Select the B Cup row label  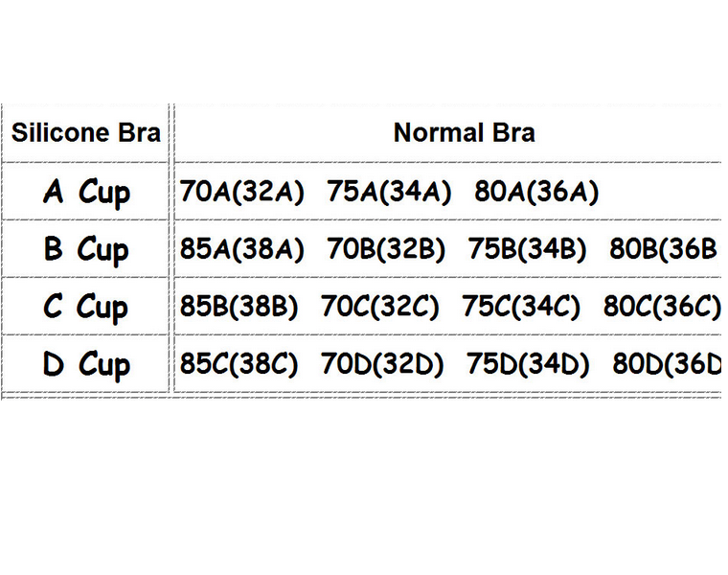(x=86, y=250)
